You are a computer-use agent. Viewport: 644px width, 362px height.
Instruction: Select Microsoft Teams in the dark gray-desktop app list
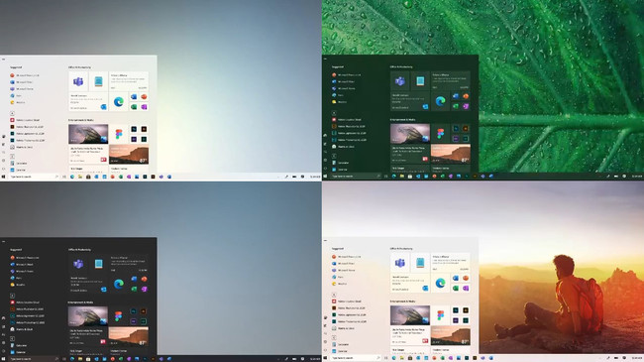[x=23, y=271]
